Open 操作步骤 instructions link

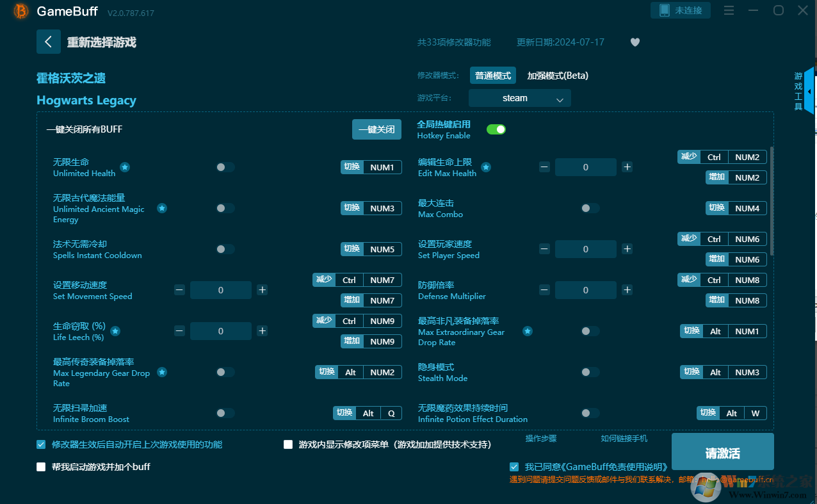[541, 439]
